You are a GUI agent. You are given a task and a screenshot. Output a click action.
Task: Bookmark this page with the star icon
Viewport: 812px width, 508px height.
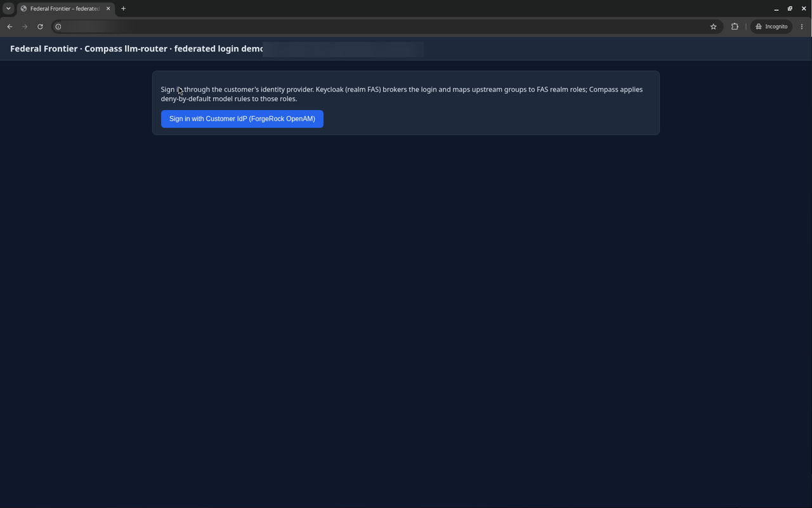pos(713,27)
